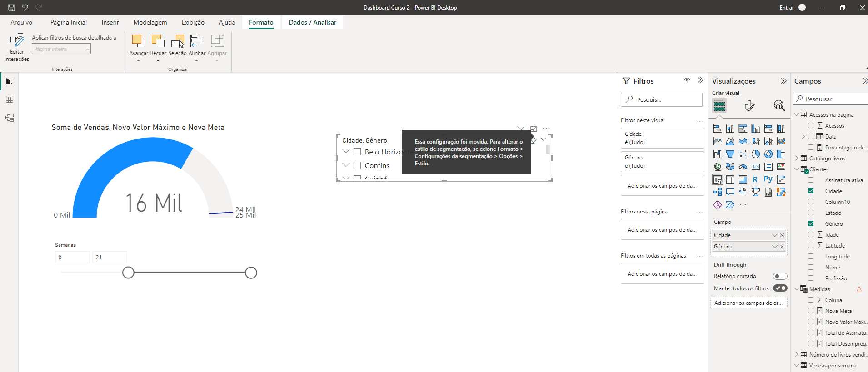The width and height of the screenshot is (868, 372).
Task: Expand Belo Horizonte slicer row chevron
Action: tap(346, 152)
